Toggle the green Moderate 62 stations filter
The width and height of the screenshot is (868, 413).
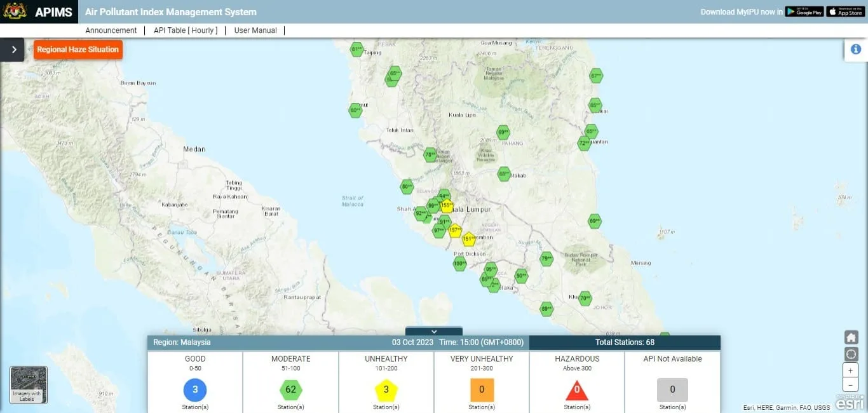coord(291,389)
